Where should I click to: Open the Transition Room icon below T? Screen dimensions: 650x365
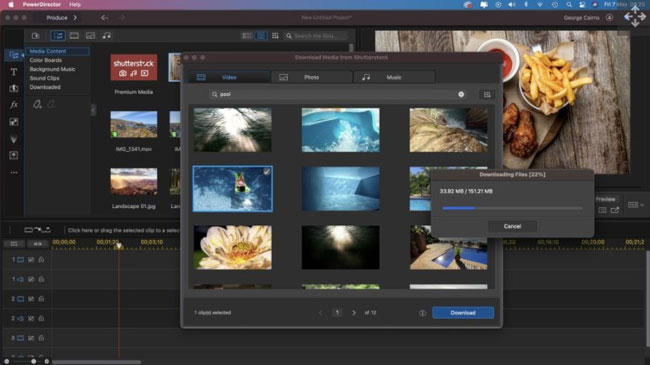14,88
